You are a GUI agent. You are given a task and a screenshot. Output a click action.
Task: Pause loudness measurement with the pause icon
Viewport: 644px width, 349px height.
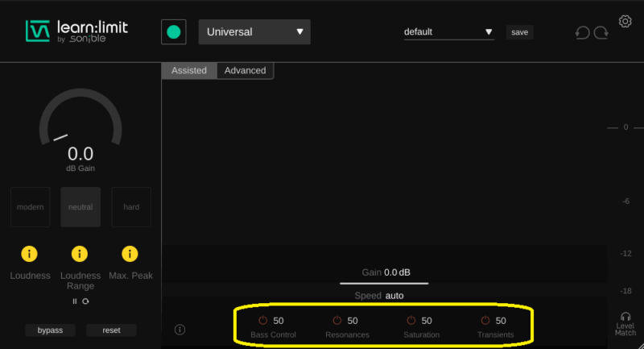(x=75, y=301)
